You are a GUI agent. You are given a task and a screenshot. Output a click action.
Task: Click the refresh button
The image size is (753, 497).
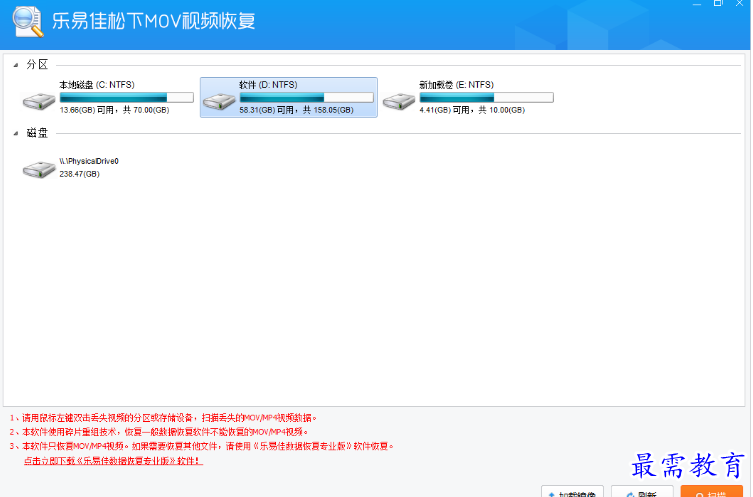pyautogui.click(x=642, y=492)
